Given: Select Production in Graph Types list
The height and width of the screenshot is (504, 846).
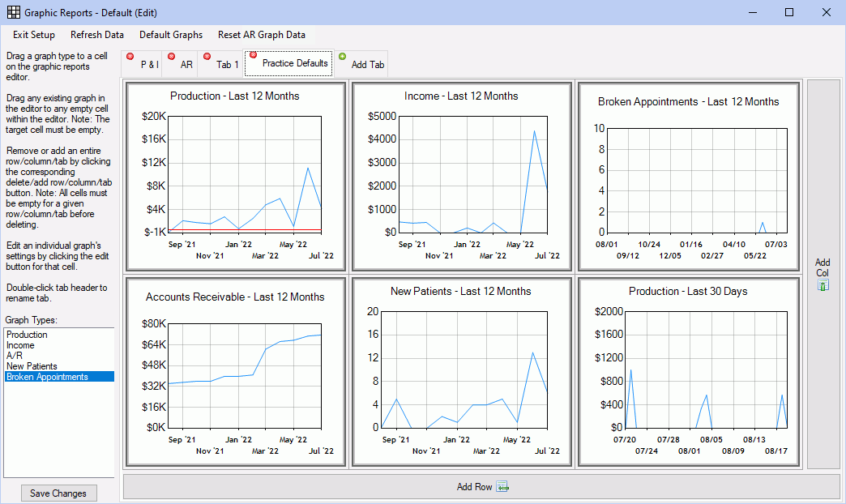Looking at the screenshot, I should pos(27,335).
